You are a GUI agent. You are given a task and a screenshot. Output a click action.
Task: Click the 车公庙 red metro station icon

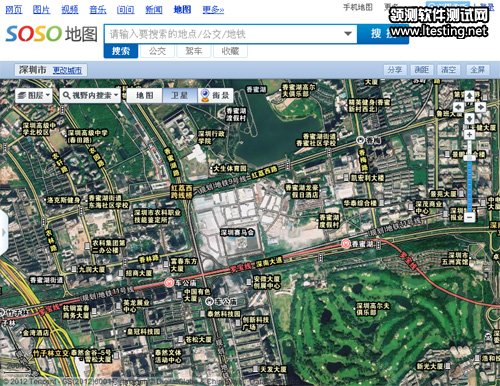point(169,283)
